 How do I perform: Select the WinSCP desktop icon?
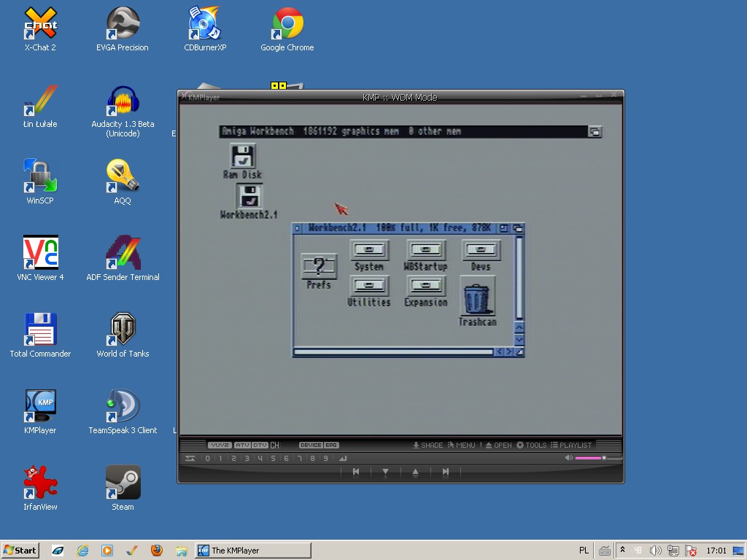tap(41, 182)
